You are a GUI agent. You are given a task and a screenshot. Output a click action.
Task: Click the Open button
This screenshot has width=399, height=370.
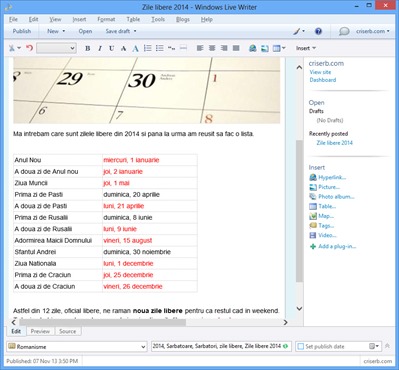pyautogui.click(x=85, y=31)
